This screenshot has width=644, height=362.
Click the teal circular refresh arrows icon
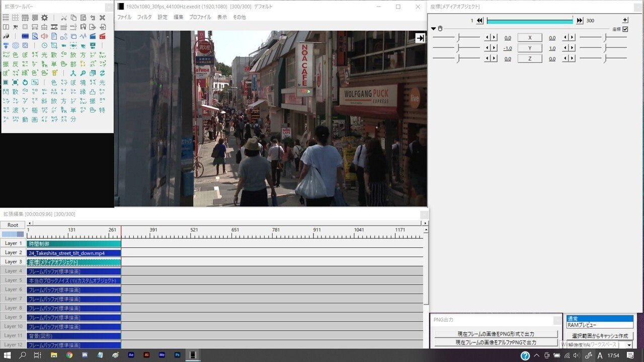click(x=102, y=73)
